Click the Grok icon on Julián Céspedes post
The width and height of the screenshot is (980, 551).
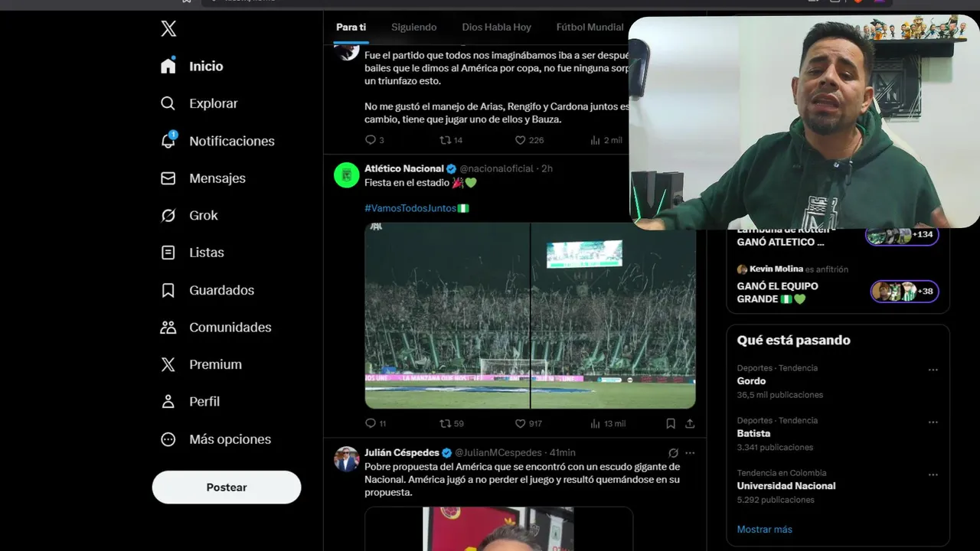[673, 453]
